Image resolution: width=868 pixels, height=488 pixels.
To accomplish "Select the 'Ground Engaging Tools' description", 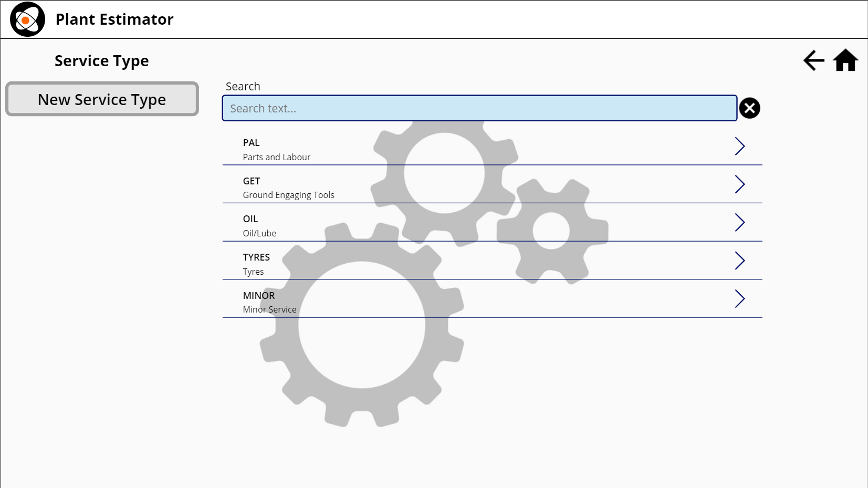I will [288, 195].
